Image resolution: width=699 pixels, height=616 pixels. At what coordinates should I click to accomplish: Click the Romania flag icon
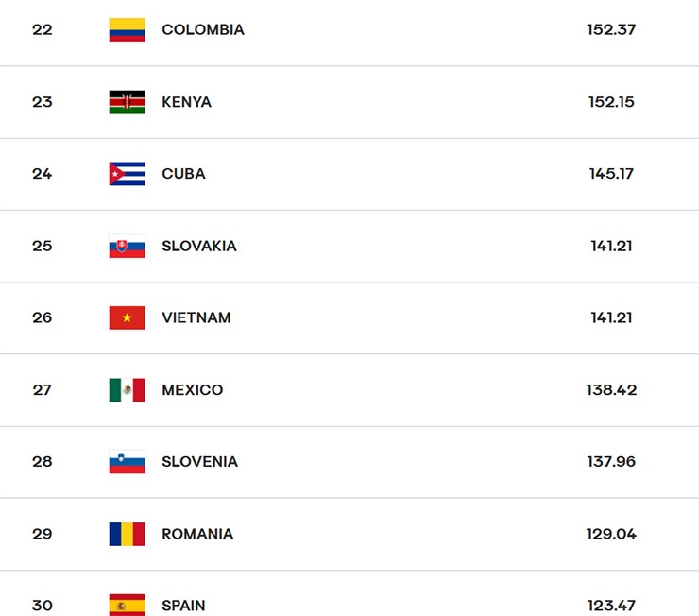(x=128, y=534)
